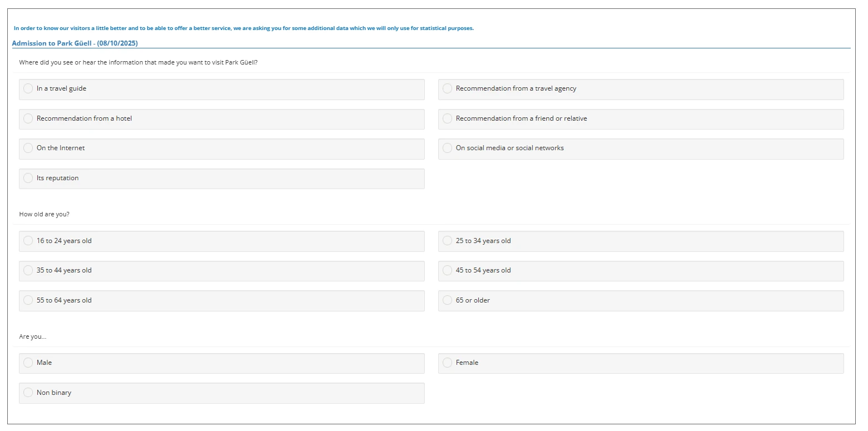
Task: Select age range 16 to 24 years old
Action: (x=28, y=241)
